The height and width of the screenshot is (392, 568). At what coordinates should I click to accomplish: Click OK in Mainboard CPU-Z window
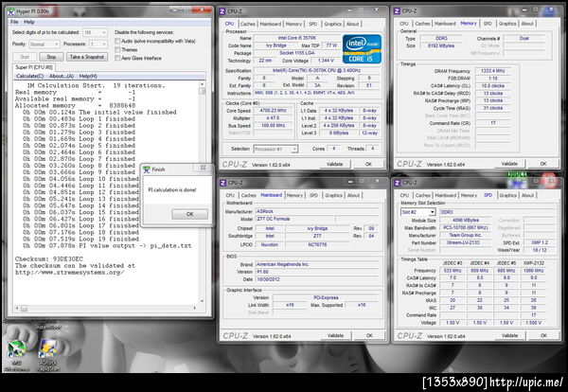(369, 335)
